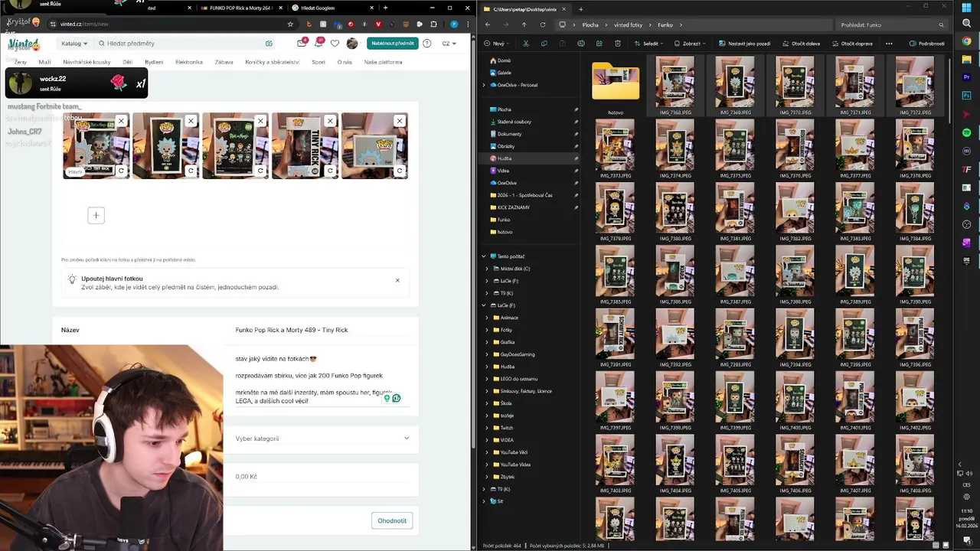This screenshot has height=551, width=980.
Task: Click Nabídnout předmět button
Action: point(392,44)
